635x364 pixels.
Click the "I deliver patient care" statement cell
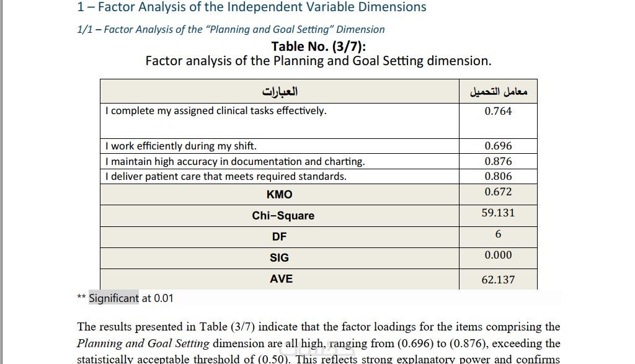[226, 176]
